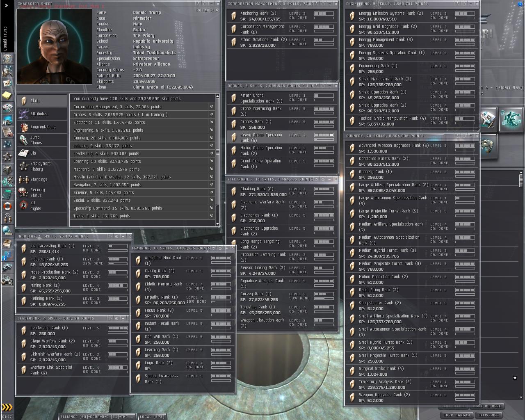Expand the Science skill group
This screenshot has height=420, width=525.
click(212, 192)
